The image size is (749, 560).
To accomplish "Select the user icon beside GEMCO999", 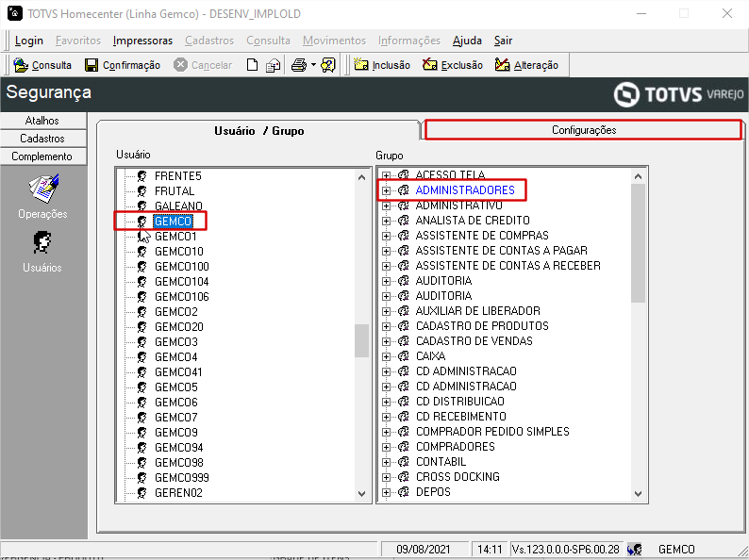I will [x=141, y=478].
